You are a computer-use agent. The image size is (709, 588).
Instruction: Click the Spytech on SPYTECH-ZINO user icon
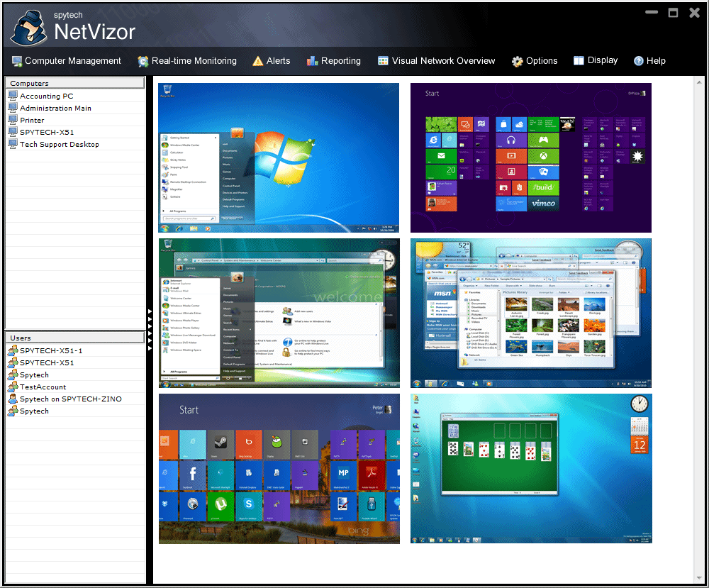click(13, 399)
